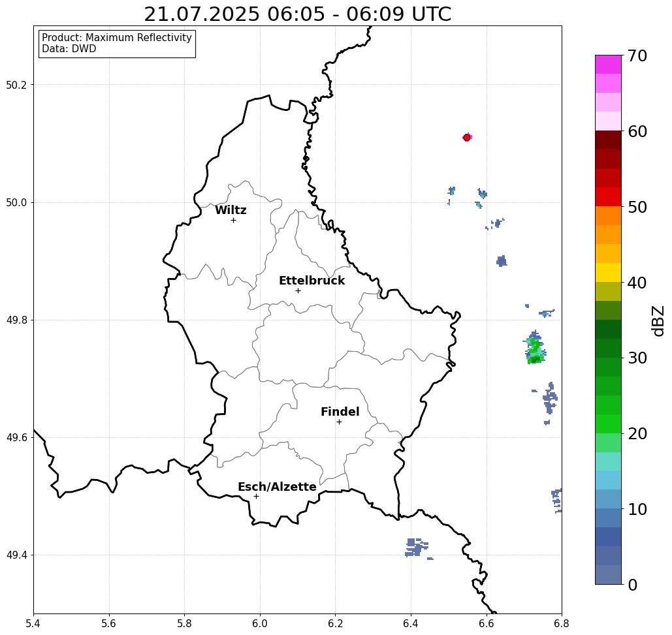Viewport: 672px width, 635px height.
Task: Click the 6.0 longitude axis label
Action: tap(260, 624)
